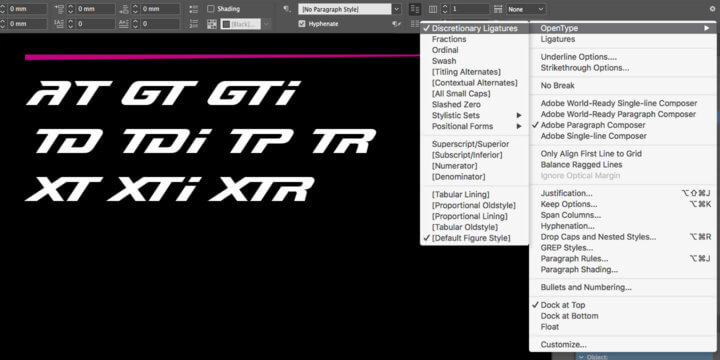Open the Black shading color dropdown arrow
The image size is (720, 360).
pos(266,24)
